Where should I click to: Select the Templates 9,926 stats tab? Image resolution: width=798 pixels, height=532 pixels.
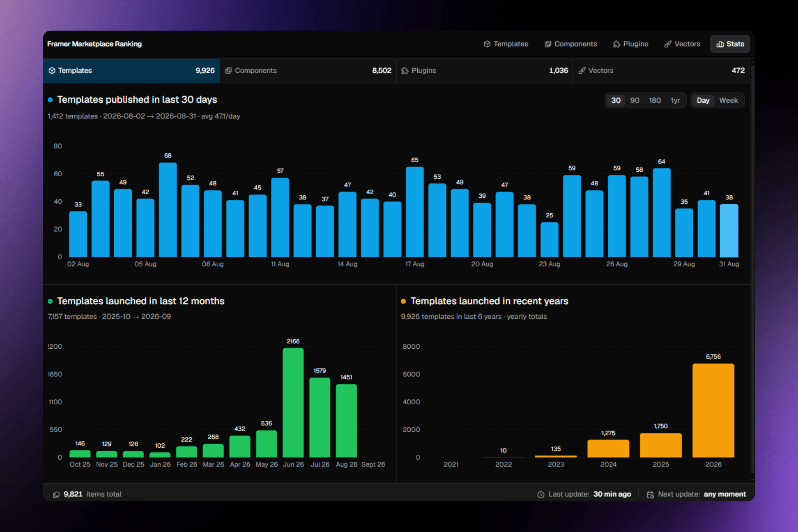(x=131, y=71)
